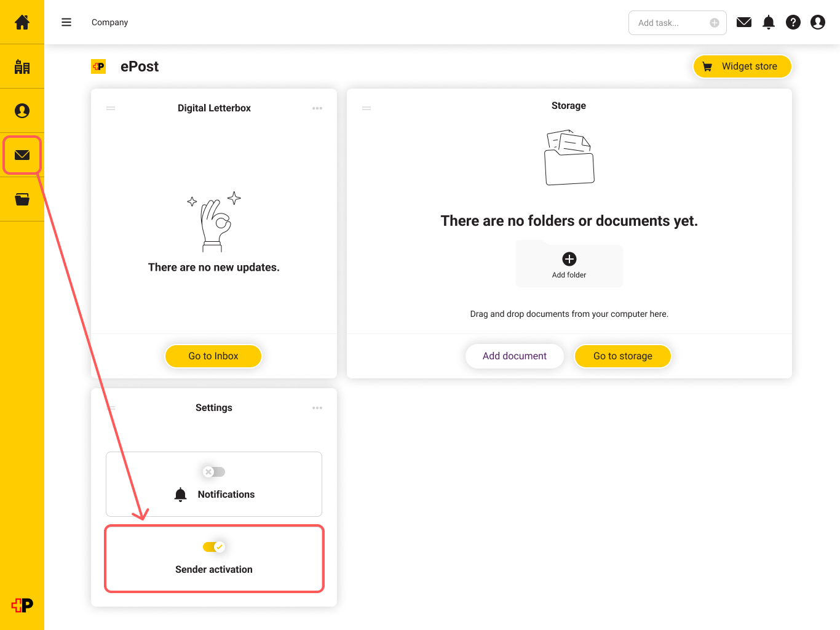This screenshot has width=840, height=630.
Task: Click the envelope messages icon in the top bar
Action: 743,22
